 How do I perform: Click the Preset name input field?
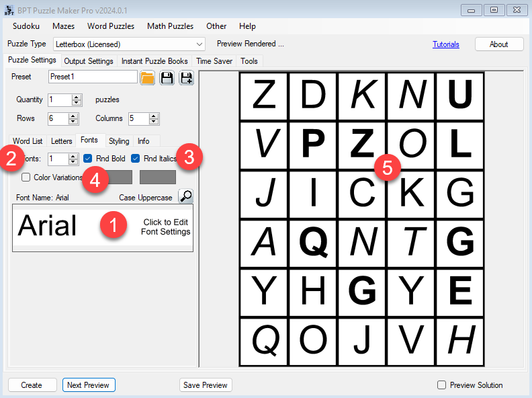(x=93, y=77)
